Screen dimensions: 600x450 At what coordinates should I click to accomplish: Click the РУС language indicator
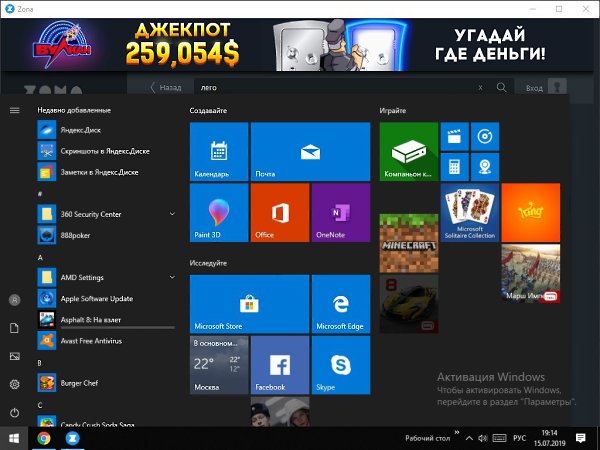point(520,438)
